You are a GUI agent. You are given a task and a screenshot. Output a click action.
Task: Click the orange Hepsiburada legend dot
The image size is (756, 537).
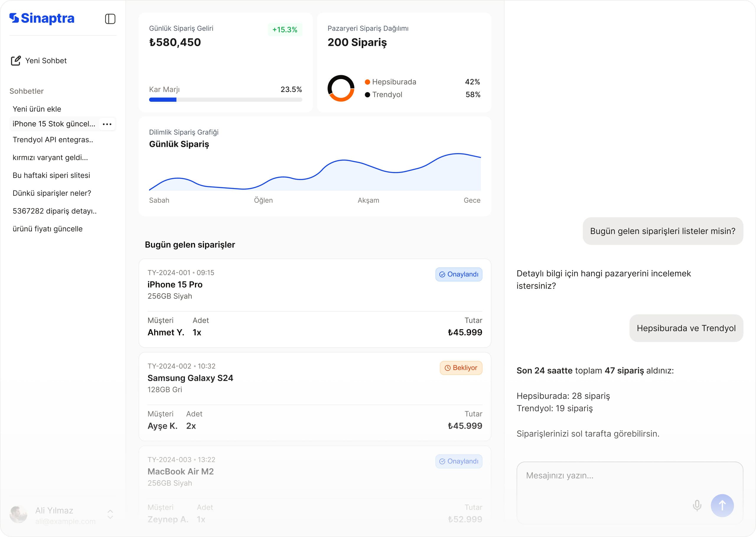coord(367,82)
